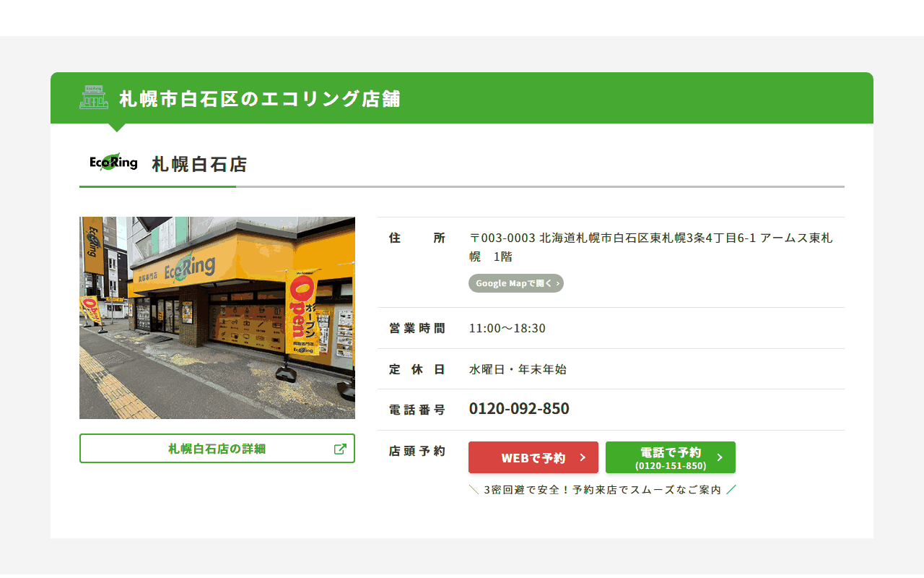This screenshot has width=924, height=578.
Task: Click the 3密回避で安全 note text
Action: click(603, 490)
